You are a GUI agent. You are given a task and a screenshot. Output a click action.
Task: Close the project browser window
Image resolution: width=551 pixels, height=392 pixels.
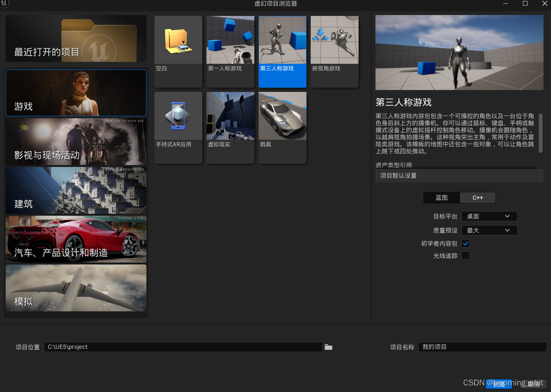544,3
